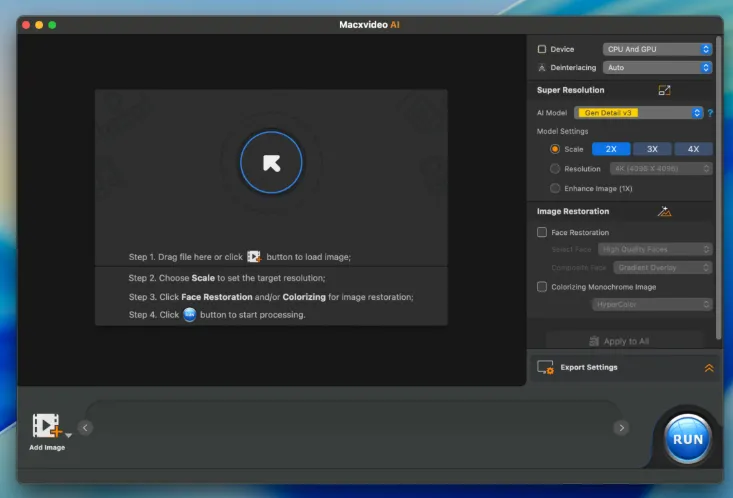Click the AI Model help question mark

tap(710, 113)
